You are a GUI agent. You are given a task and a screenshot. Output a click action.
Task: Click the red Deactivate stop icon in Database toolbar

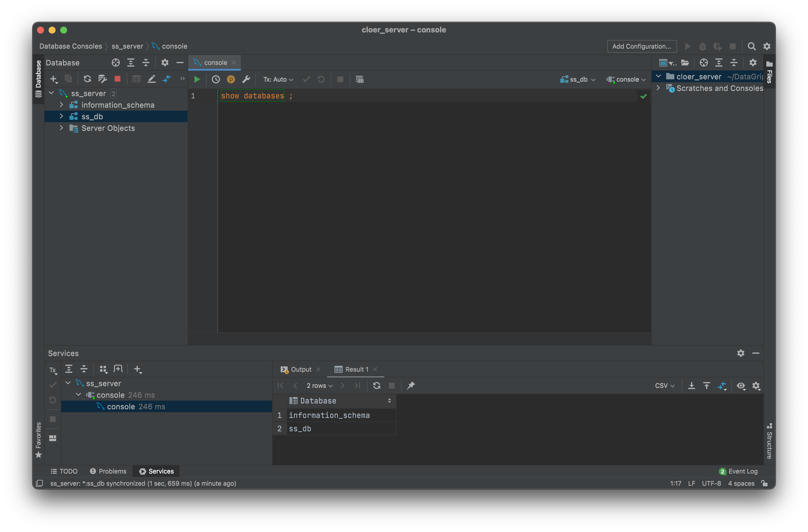pos(117,79)
